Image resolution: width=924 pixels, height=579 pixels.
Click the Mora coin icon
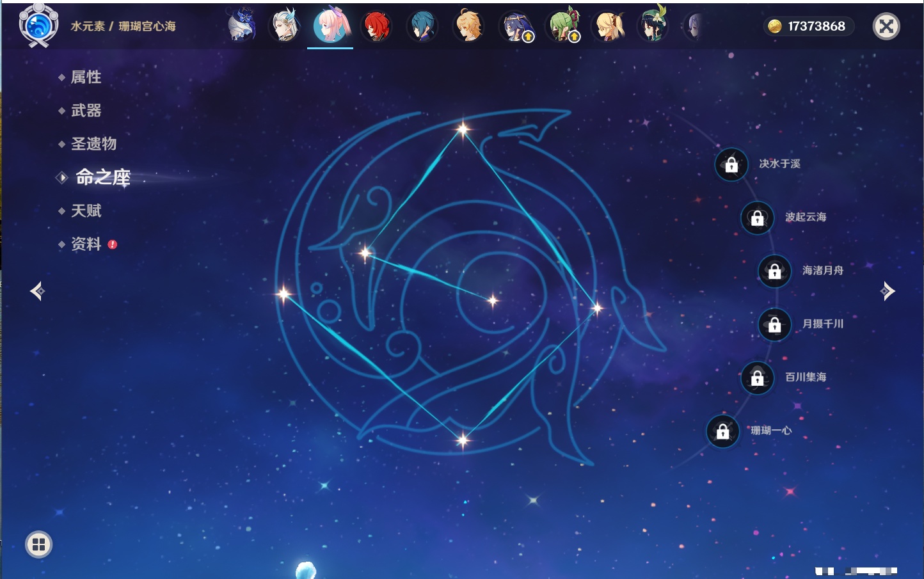click(x=774, y=26)
